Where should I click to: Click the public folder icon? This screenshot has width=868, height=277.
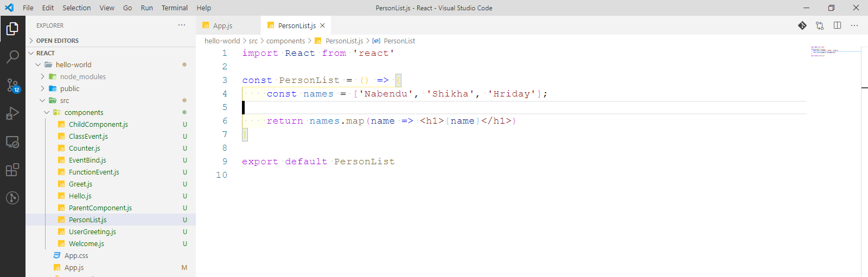tap(53, 88)
